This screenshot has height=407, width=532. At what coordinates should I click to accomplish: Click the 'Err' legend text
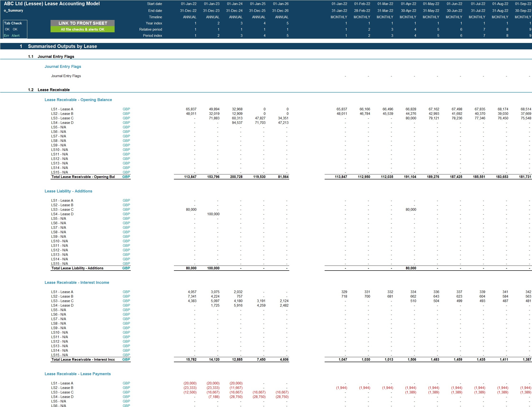[x=7, y=36]
